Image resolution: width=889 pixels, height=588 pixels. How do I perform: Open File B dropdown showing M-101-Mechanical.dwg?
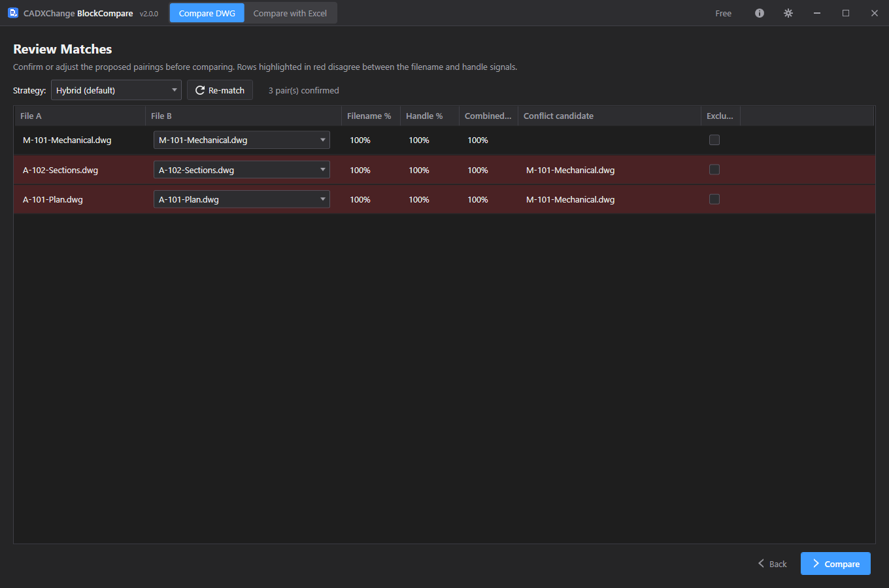click(242, 140)
